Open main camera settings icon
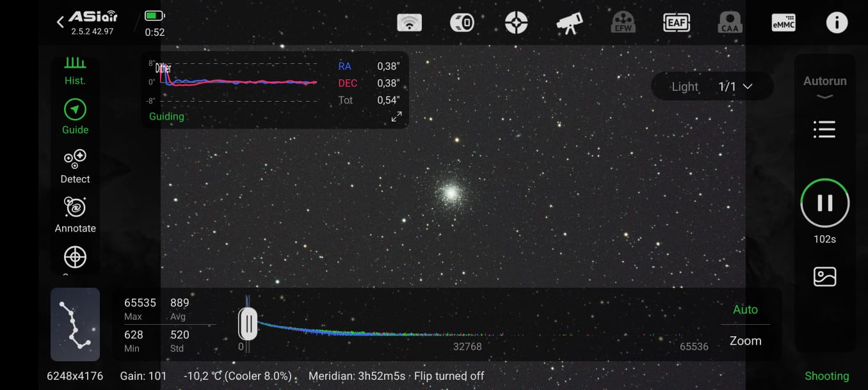Screen dimensions: 868x390 pos(462,23)
